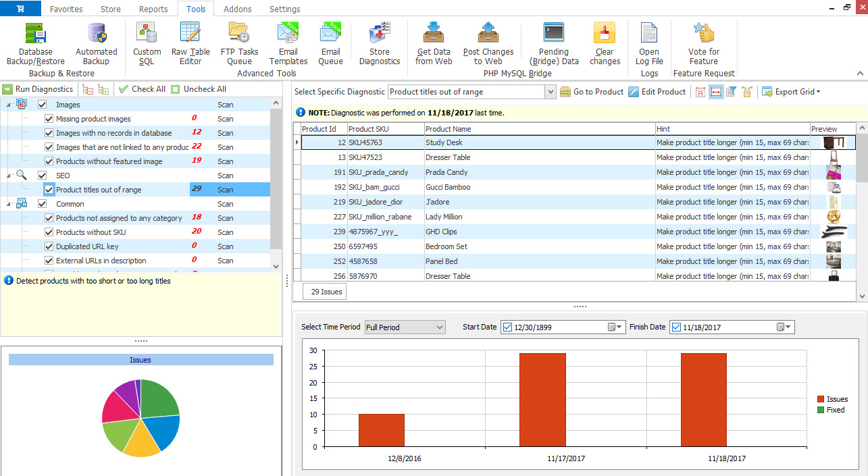Toggle the Common group checkbox

pos(42,204)
